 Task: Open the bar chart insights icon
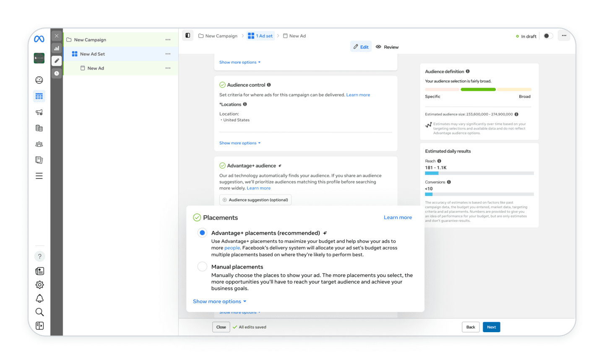tap(57, 48)
